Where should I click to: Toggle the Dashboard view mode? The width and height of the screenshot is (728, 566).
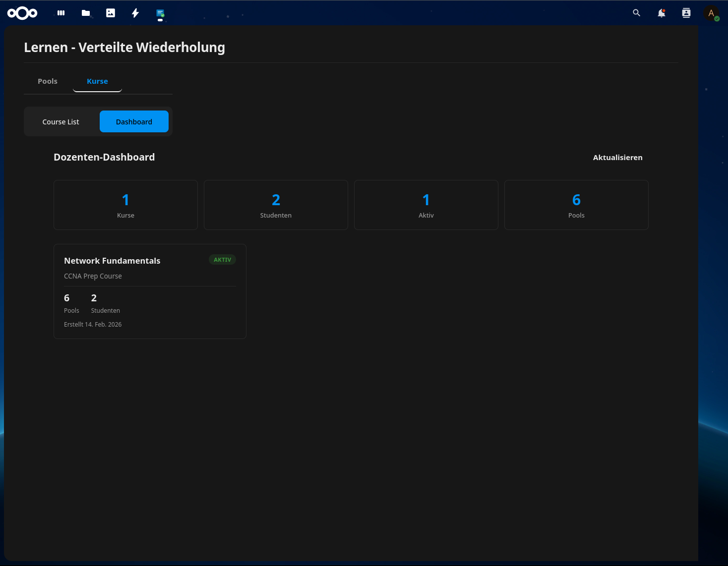click(x=134, y=121)
